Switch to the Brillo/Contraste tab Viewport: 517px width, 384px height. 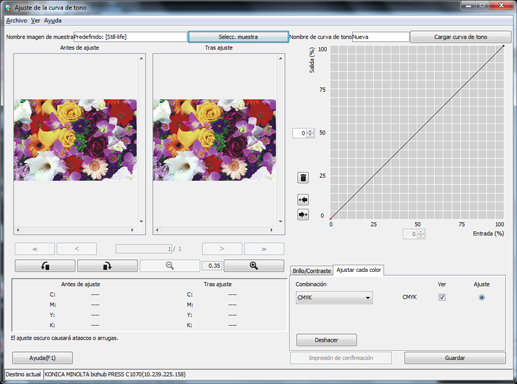tap(312, 271)
